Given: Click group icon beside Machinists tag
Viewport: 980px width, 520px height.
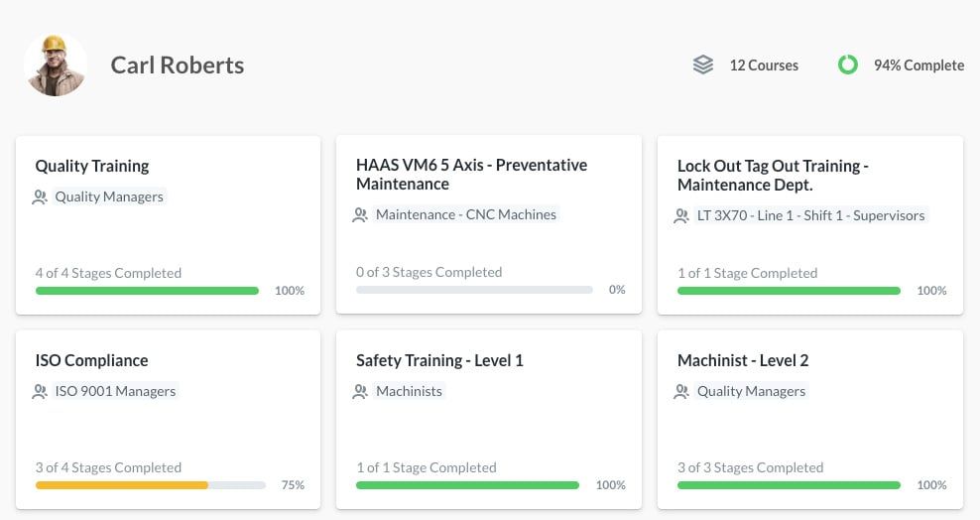Looking at the screenshot, I should [x=361, y=392].
